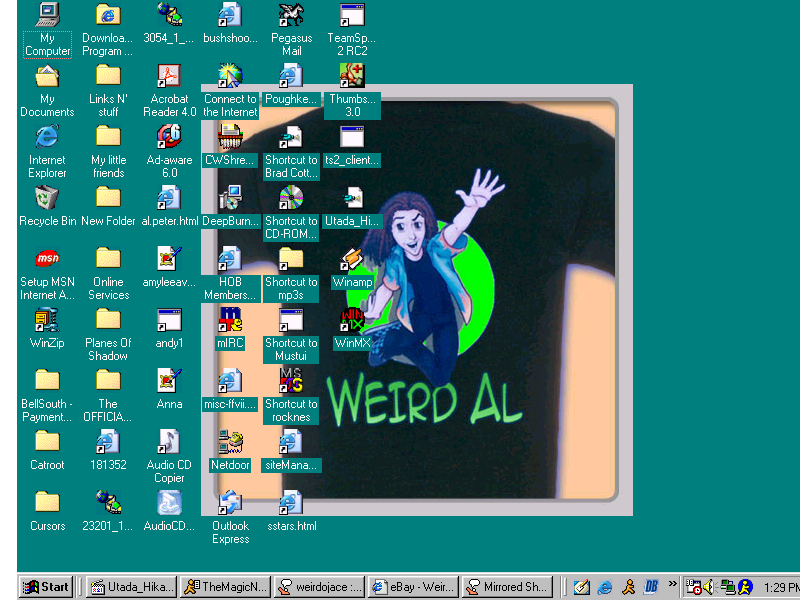The height and width of the screenshot is (600, 800).
Task: Select the My little friends folder
Action: [108, 137]
